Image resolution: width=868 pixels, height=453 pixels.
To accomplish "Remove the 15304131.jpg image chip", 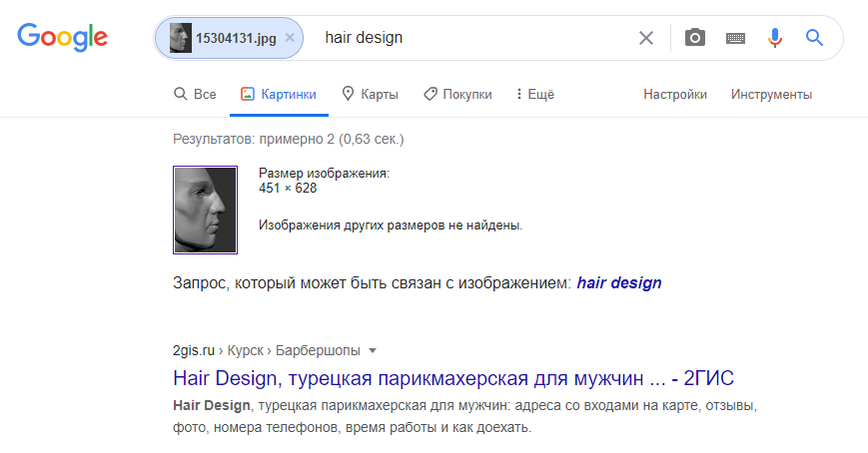I will tap(290, 38).
